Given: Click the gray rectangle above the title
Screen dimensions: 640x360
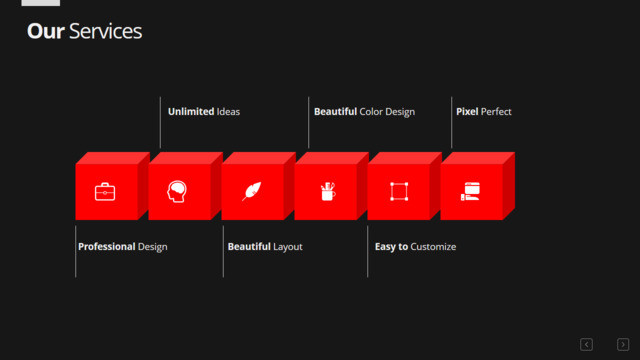Looking at the screenshot, I should (41, 3).
